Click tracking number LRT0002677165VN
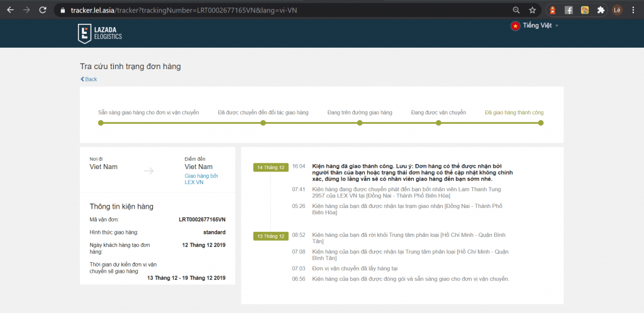The image size is (644, 313). pyautogui.click(x=202, y=219)
